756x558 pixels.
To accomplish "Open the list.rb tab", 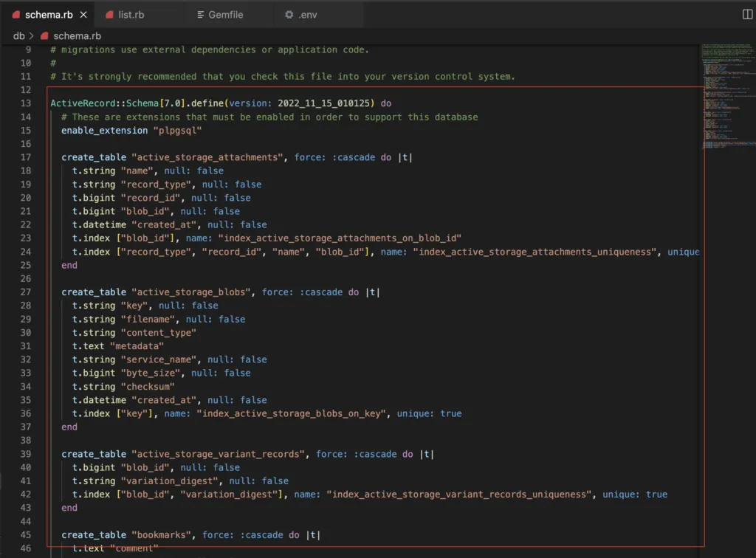I will 131,15.
